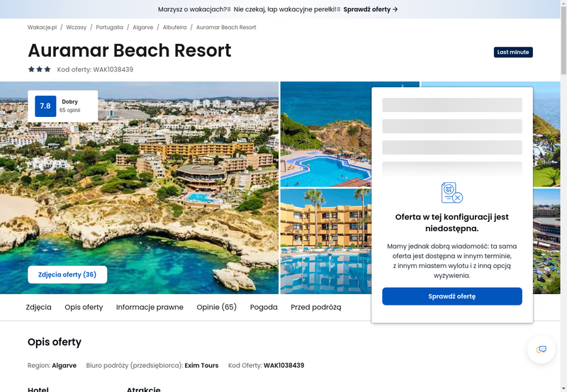Open the Portugalia breadcrumb link
Viewport: 567px width, 392px height.
point(110,27)
